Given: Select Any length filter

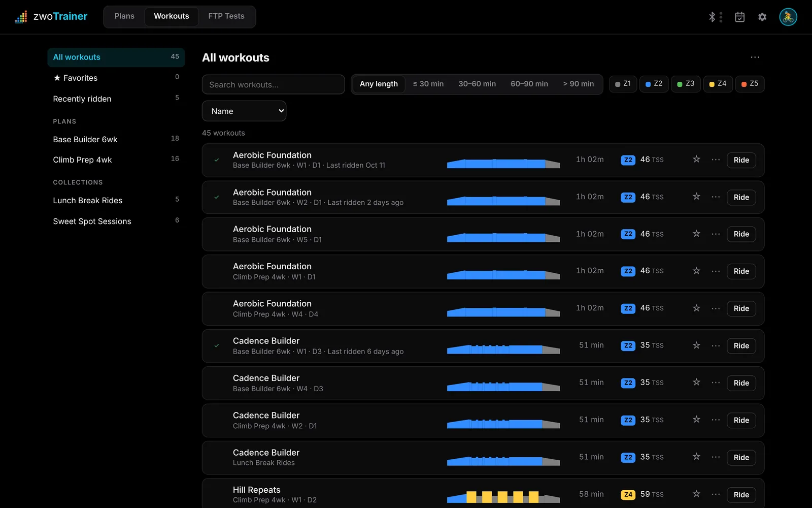Looking at the screenshot, I should [x=379, y=84].
